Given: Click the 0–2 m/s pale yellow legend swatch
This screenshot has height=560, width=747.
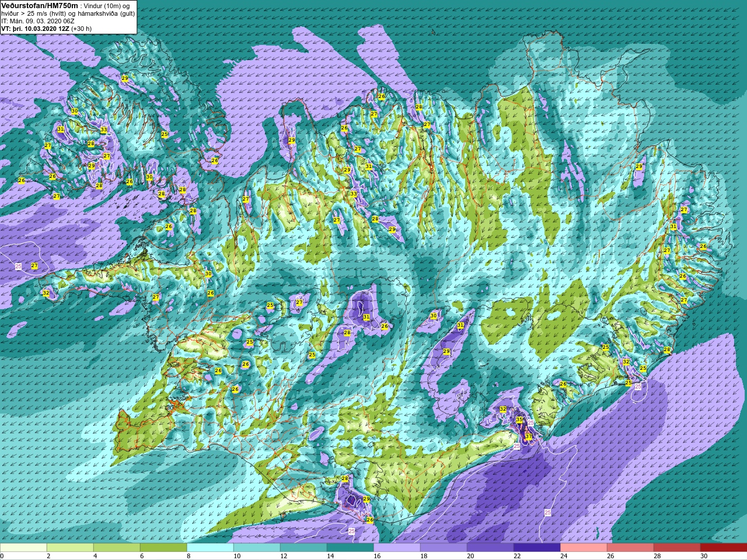Looking at the screenshot, I should [x=23, y=548].
